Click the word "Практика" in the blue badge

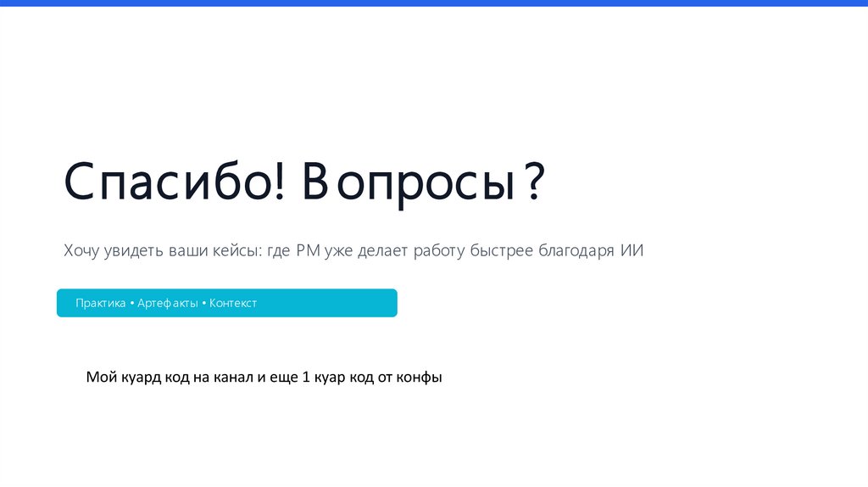100,303
